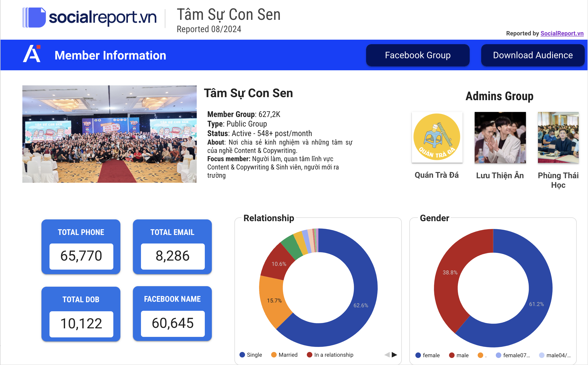Viewport: 588px width, 365px height.
Task: Go to next Relationship legend page arrow
Action: pos(395,355)
